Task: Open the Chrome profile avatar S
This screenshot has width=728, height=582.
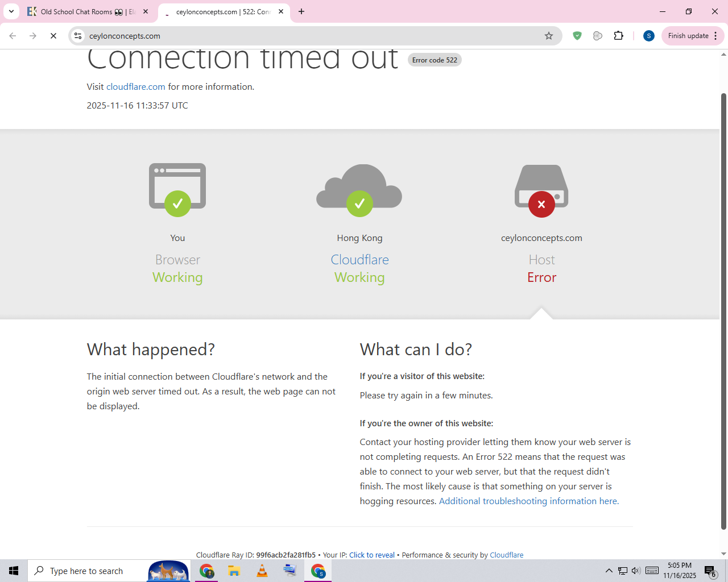Action: 649,36
